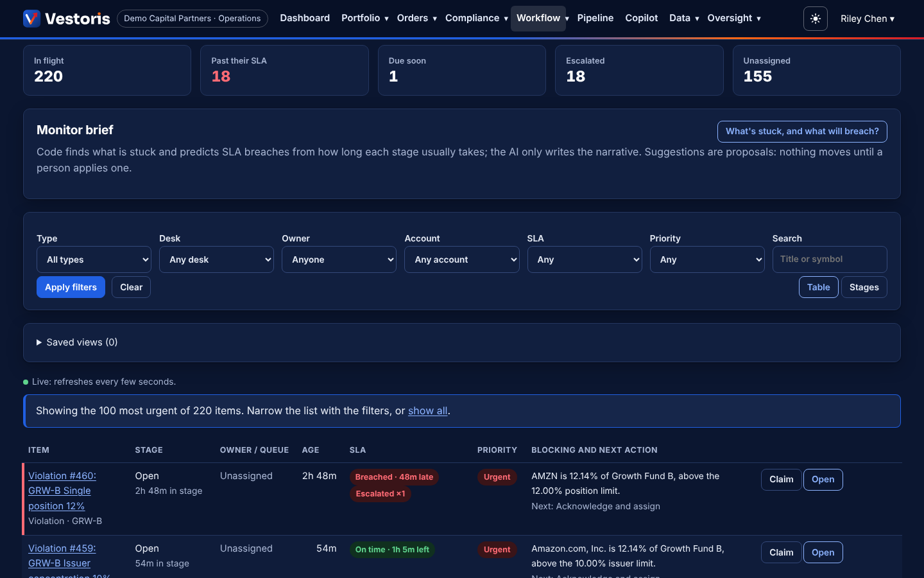Screen dimensions: 924x578
Task: Switch to the Stages view
Action: tap(864, 287)
